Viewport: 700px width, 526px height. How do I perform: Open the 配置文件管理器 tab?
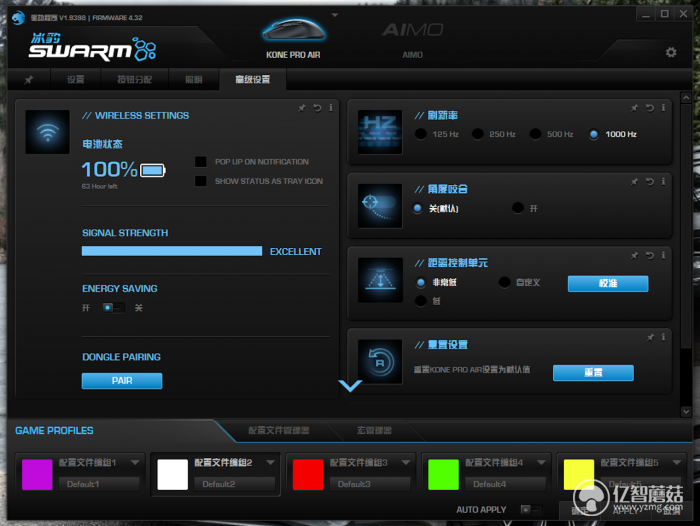tap(279, 430)
